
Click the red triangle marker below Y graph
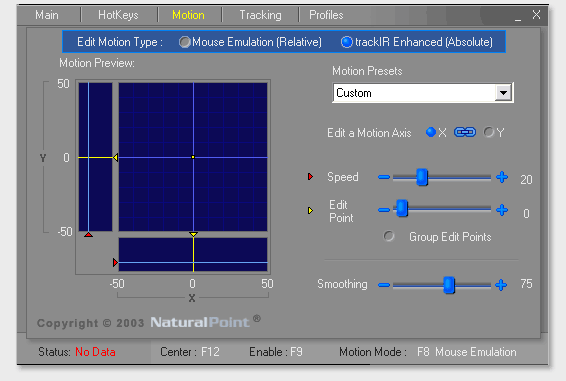click(88, 235)
